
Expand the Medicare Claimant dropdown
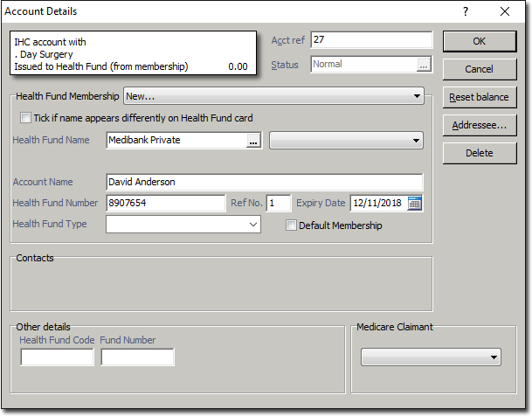click(x=494, y=357)
